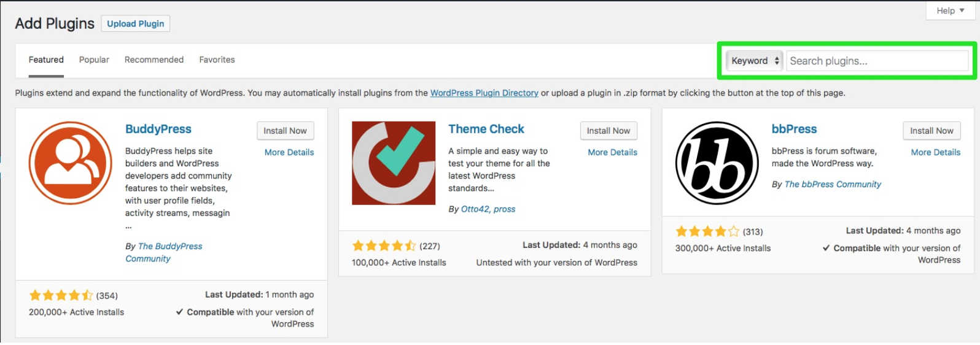Install the BuddyPress plugin now

coord(286,131)
